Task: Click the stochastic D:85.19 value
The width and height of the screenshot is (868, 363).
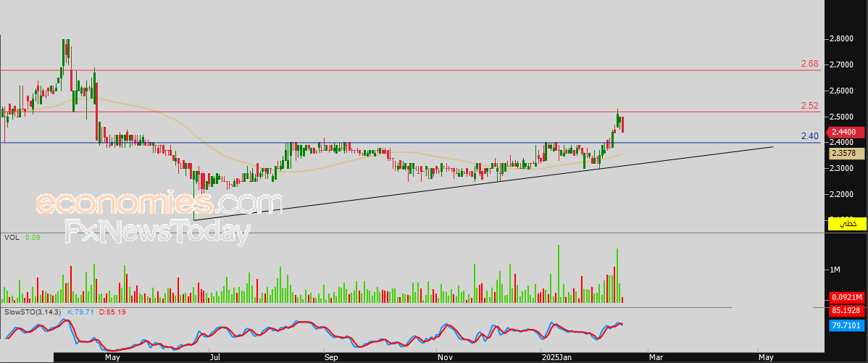Action: tap(112, 313)
